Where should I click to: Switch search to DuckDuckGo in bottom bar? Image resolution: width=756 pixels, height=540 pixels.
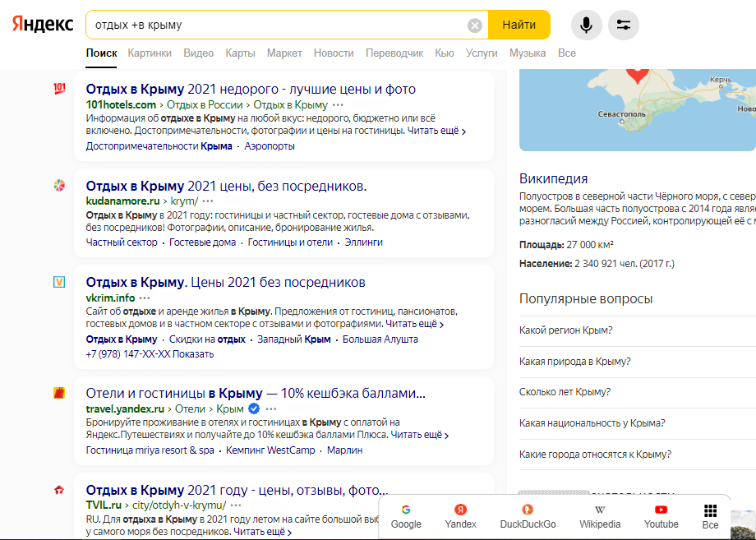[x=528, y=517]
